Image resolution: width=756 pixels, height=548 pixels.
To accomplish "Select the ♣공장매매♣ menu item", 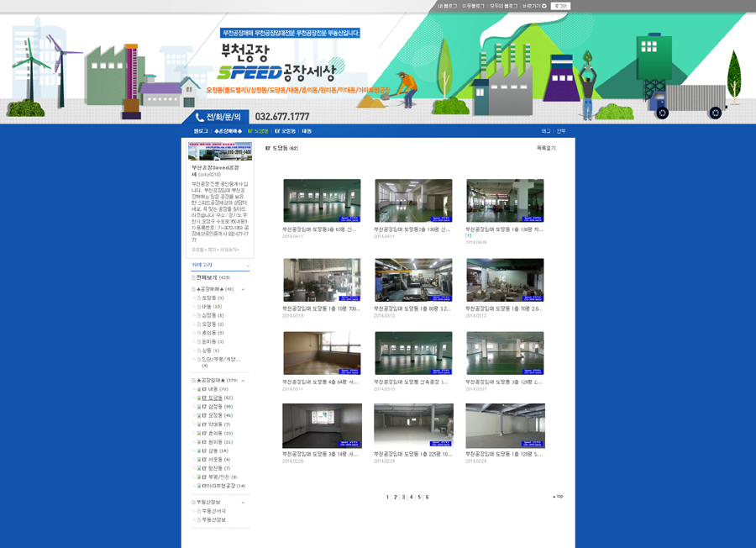I will (x=228, y=131).
